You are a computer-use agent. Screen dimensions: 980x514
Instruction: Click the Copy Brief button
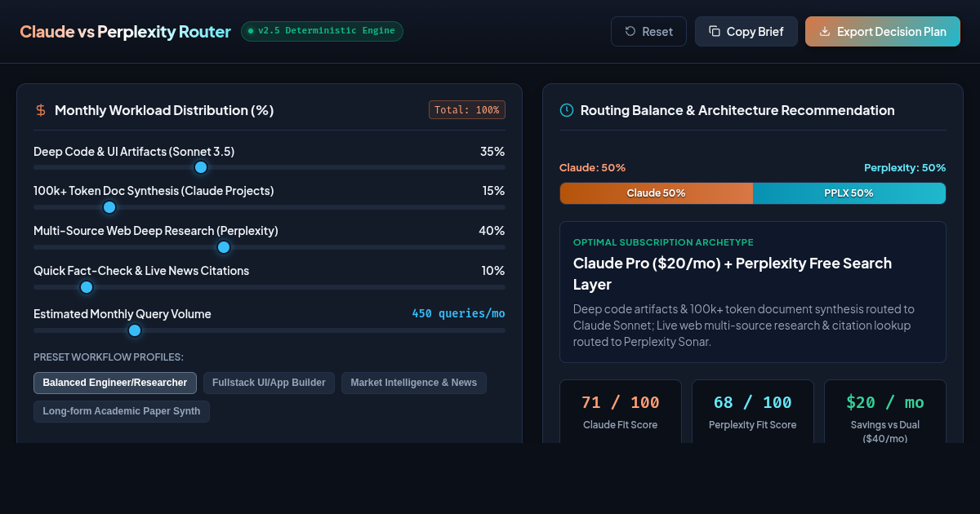point(746,32)
